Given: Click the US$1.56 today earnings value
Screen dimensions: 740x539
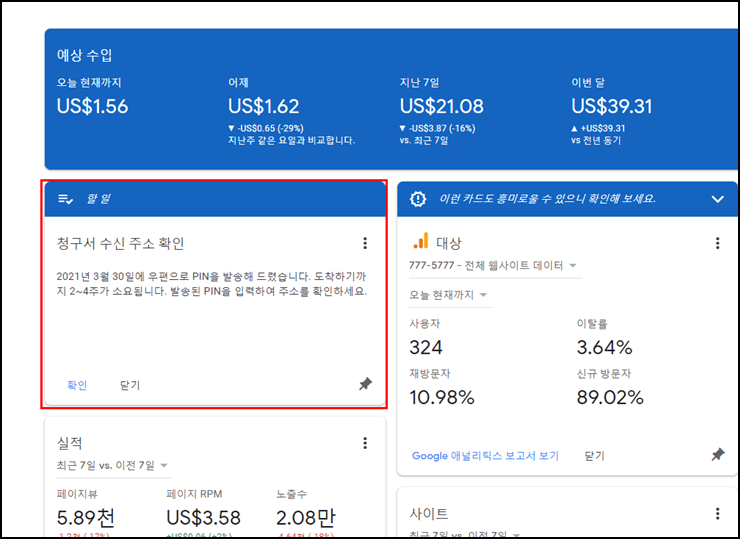Looking at the screenshot, I should (92, 106).
